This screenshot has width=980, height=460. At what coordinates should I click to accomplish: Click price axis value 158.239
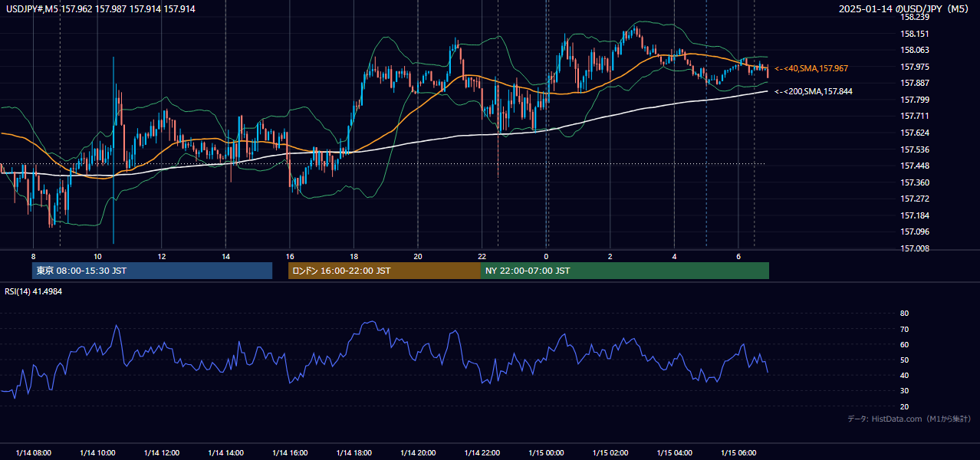tap(916, 17)
